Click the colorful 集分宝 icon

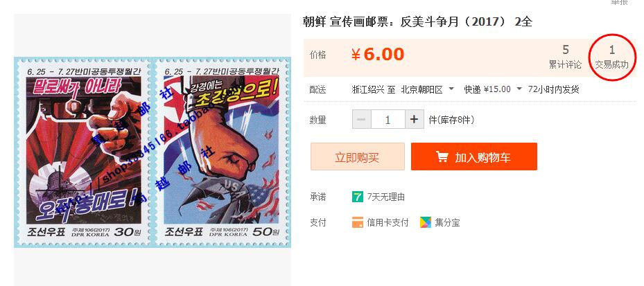pos(426,222)
